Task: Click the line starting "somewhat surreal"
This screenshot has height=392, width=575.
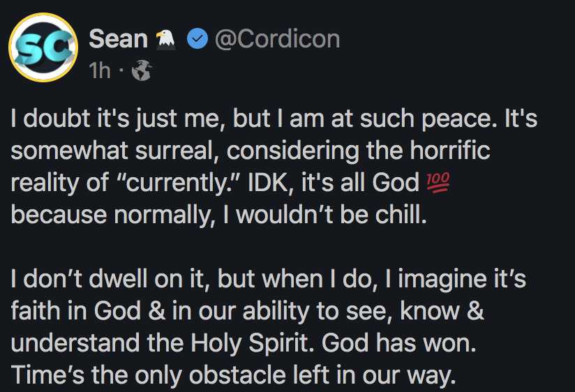Action: 250,151
